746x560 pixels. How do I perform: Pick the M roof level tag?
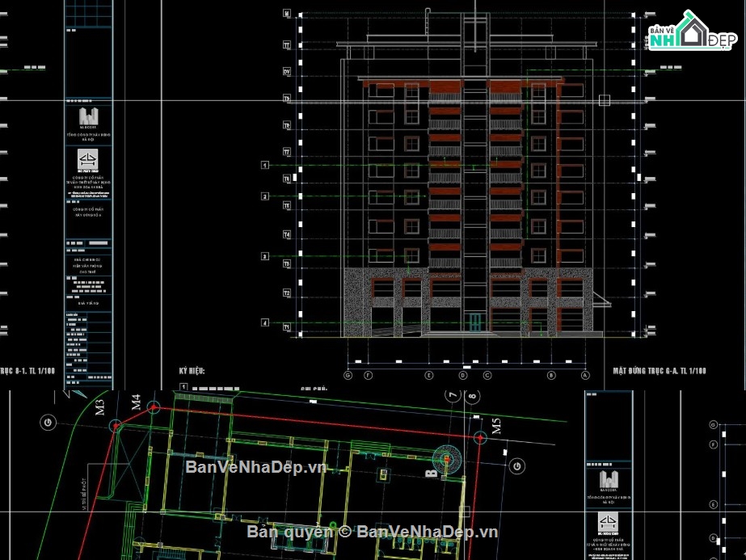tap(287, 13)
